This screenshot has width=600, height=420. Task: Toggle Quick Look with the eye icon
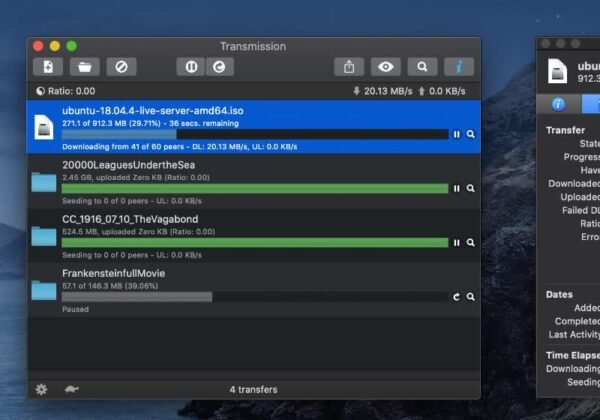385,67
